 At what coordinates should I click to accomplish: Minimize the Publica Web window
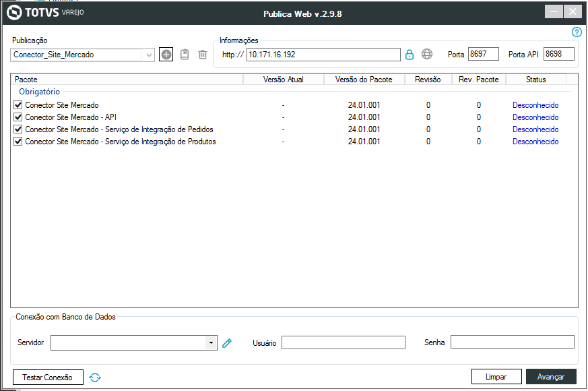(x=554, y=12)
